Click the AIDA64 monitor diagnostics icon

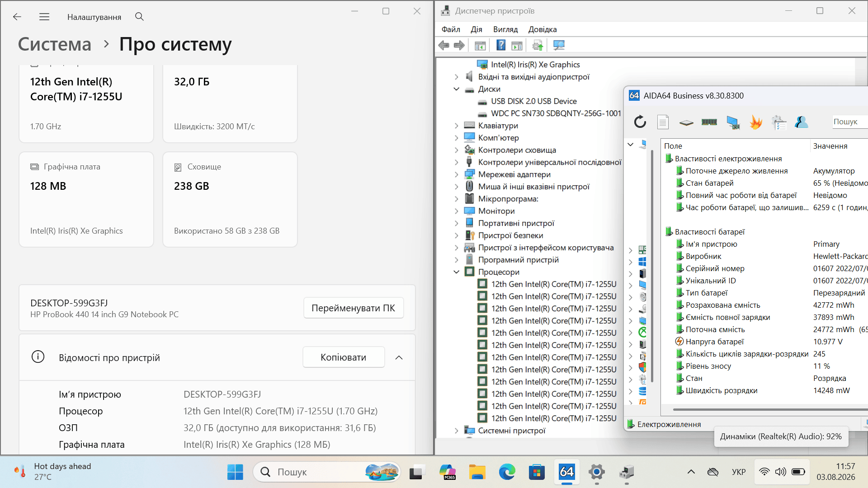pos(733,122)
